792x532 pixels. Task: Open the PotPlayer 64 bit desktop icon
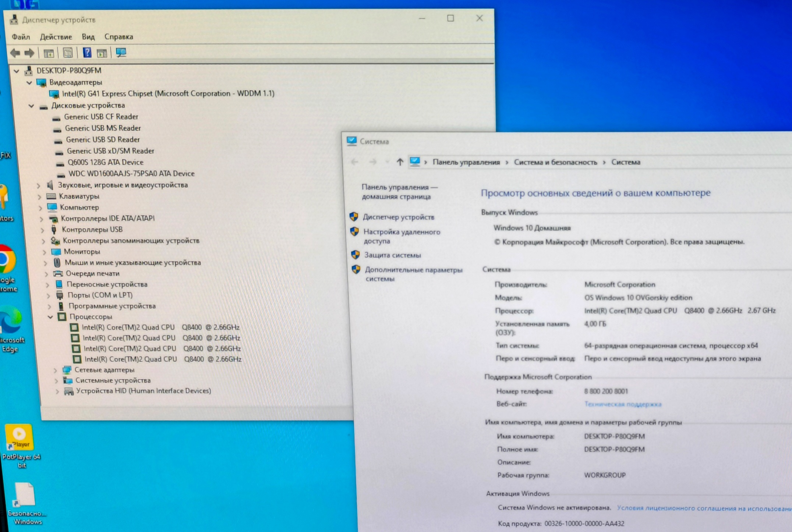(21, 446)
